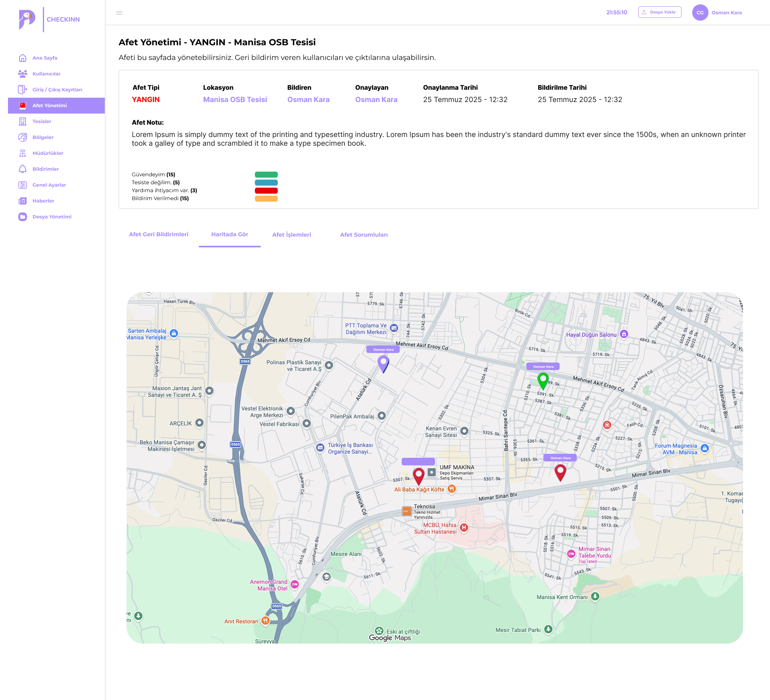Screen dimensions: 770x700
Task: Open Osman Kara under Bildiren
Action: coord(308,100)
